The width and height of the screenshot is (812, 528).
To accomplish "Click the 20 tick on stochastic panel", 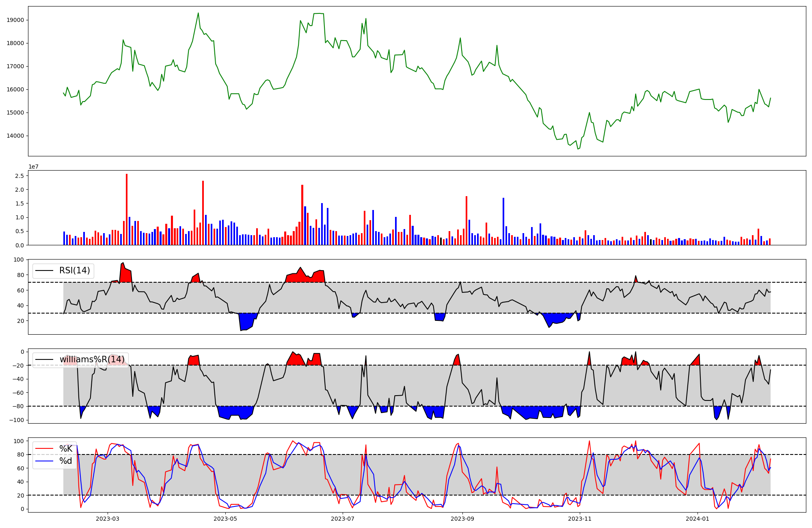I will [x=20, y=496].
